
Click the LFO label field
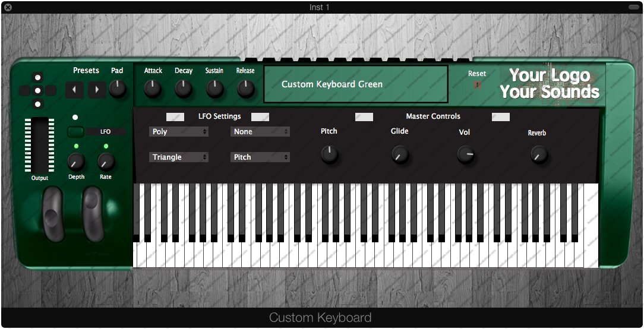click(x=106, y=132)
